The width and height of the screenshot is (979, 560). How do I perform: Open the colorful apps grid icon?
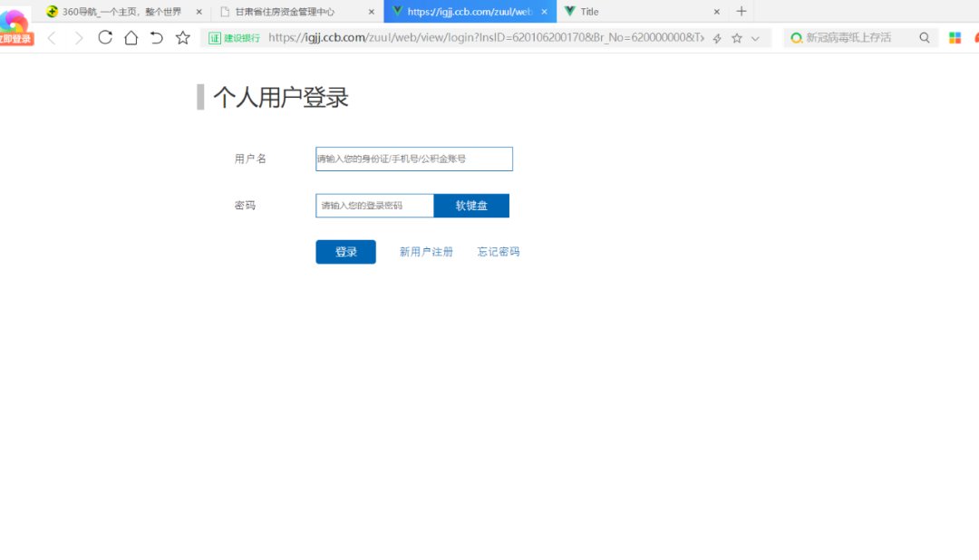pyautogui.click(x=955, y=38)
